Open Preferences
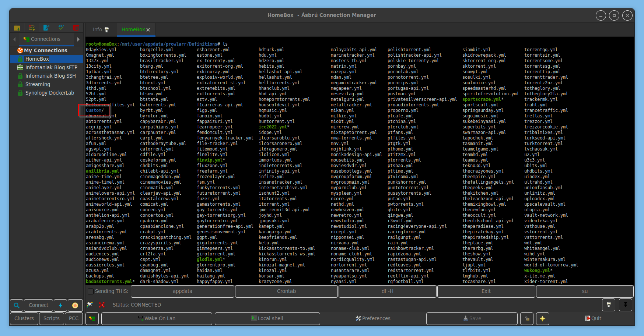 point(373,319)
